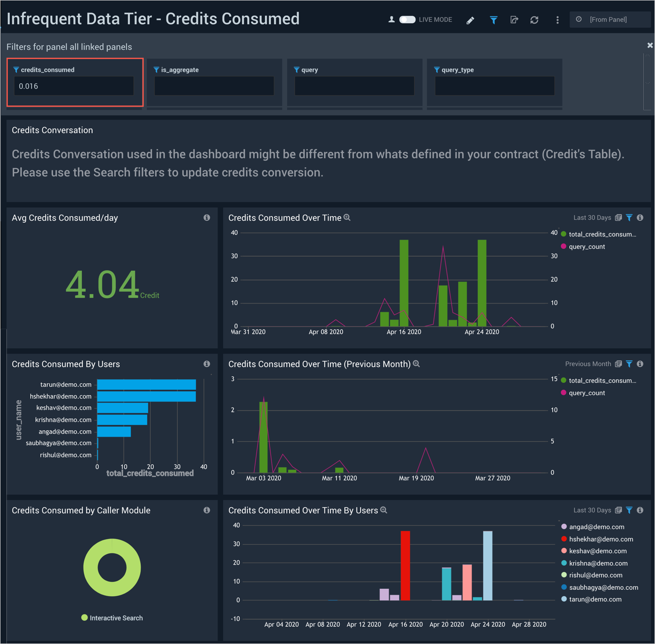This screenshot has width=655, height=644.
Task: Click the pencil edit dashboard icon
Action: point(470,20)
